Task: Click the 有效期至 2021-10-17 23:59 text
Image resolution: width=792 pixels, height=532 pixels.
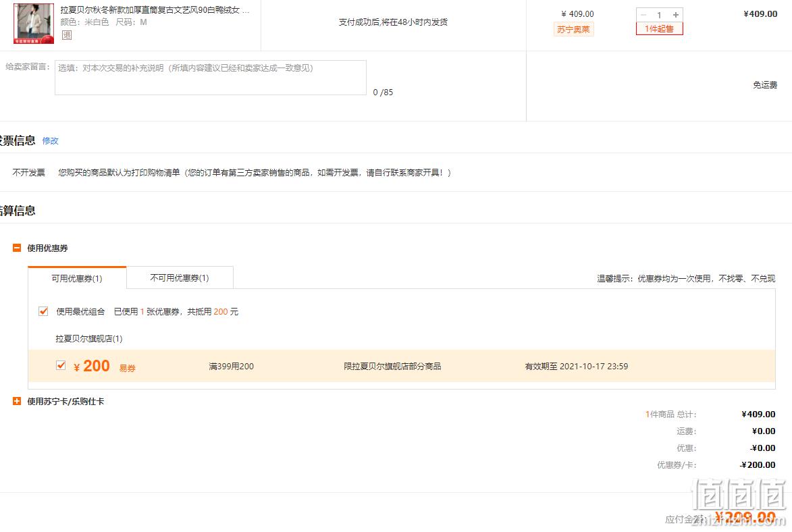Action: pos(577,367)
